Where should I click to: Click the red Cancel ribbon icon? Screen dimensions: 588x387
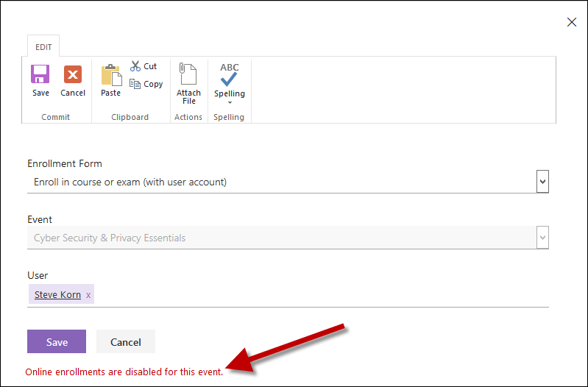coord(73,74)
